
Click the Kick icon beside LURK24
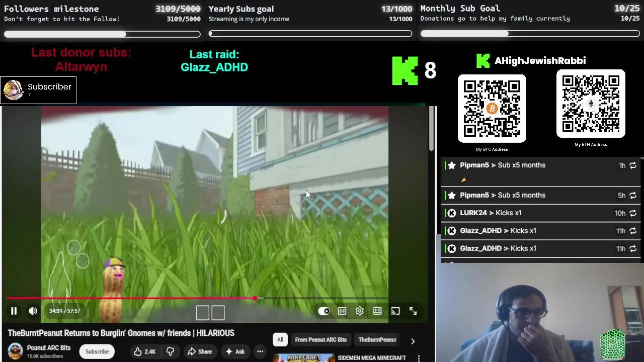click(452, 213)
